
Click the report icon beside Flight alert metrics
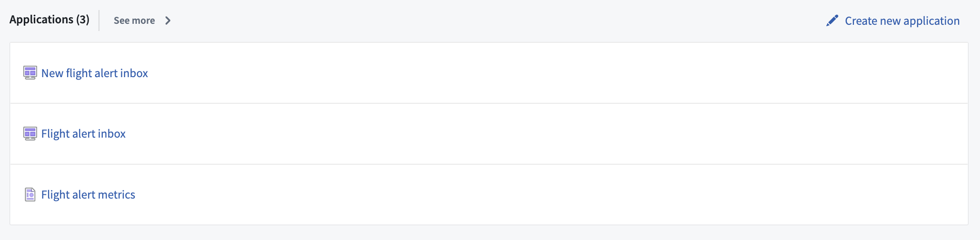coord(30,195)
